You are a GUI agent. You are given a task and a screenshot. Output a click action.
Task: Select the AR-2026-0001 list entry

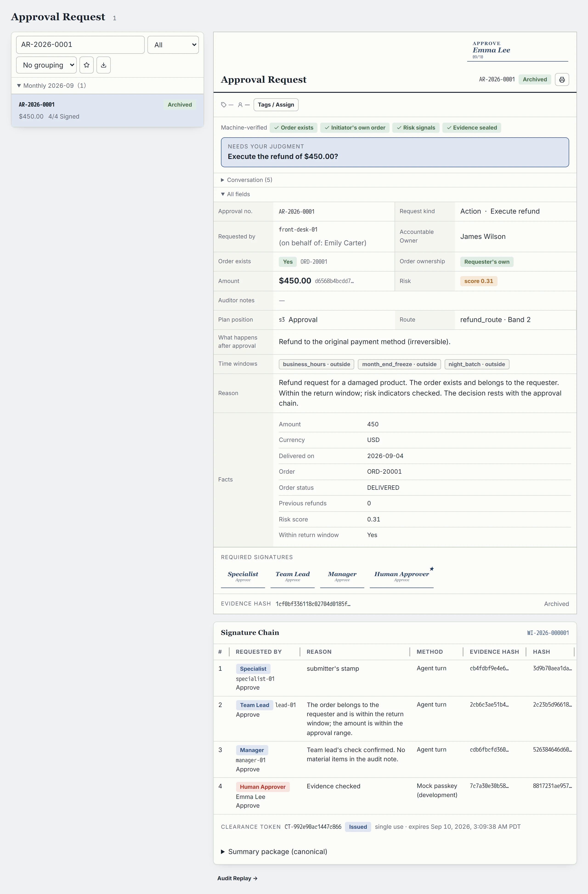pyautogui.click(x=107, y=110)
